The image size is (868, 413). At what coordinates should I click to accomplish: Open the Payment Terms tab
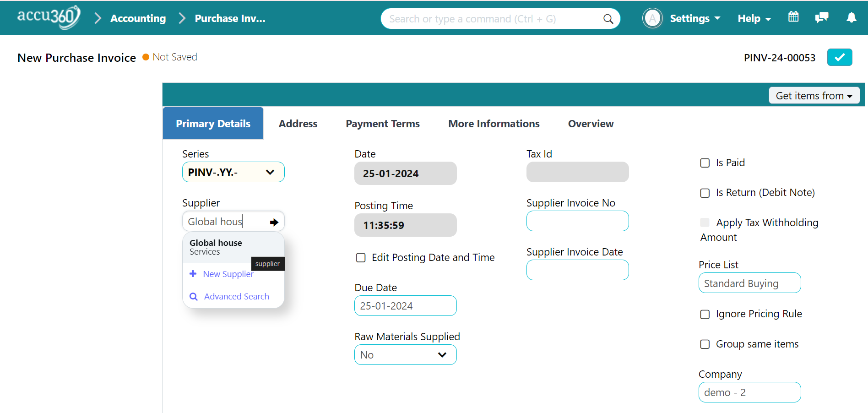383,124
